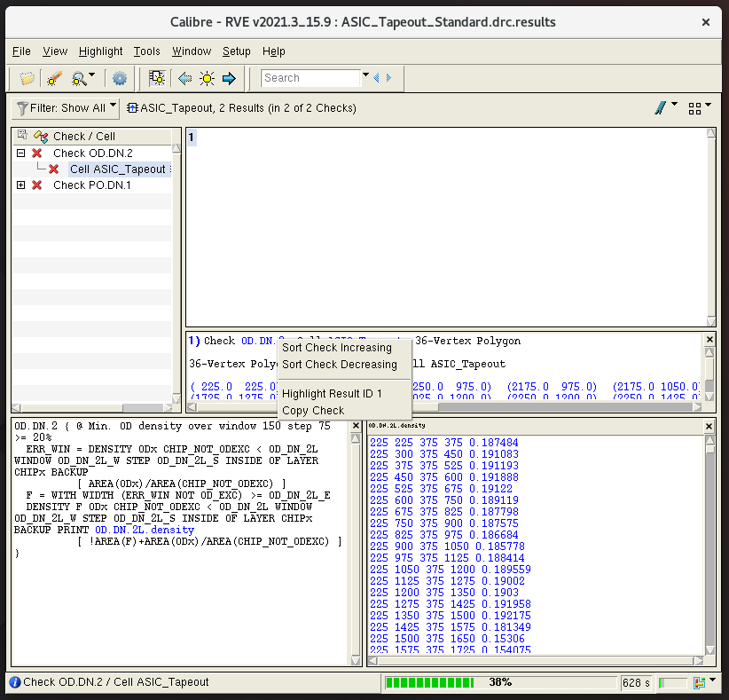Click the status bar info icon
The image size is (729, 700).
click(x=15, y=682)
